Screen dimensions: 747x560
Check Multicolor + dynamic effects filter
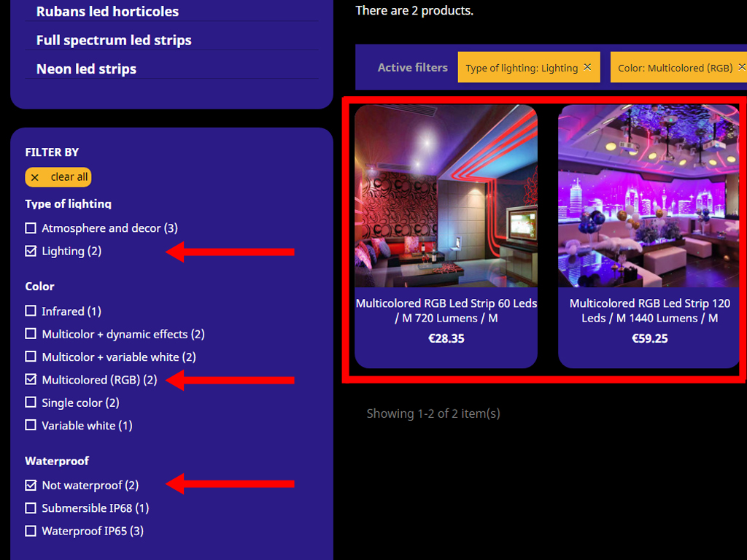[x=31, y=334]
